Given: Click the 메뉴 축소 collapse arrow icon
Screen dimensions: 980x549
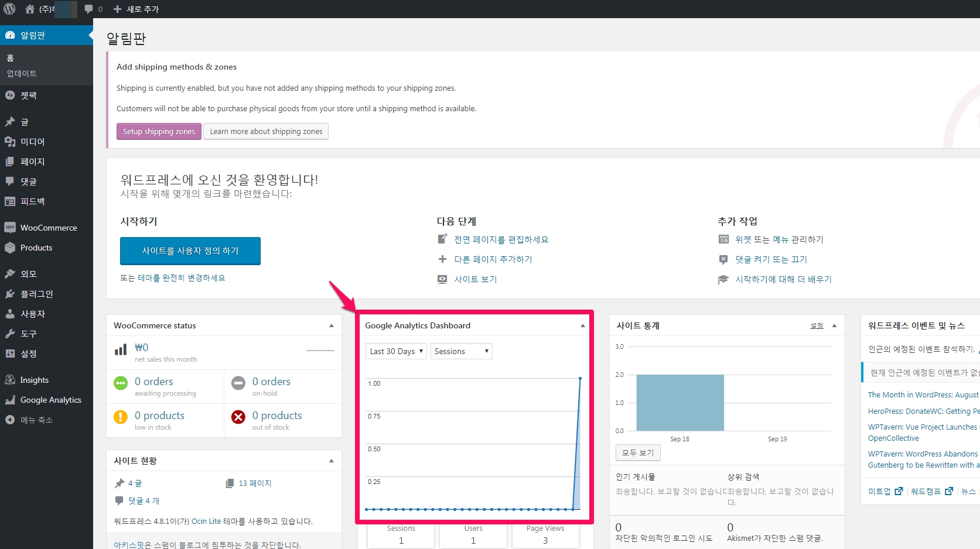Looking at the screenshot, I should [x=10, y=420].
